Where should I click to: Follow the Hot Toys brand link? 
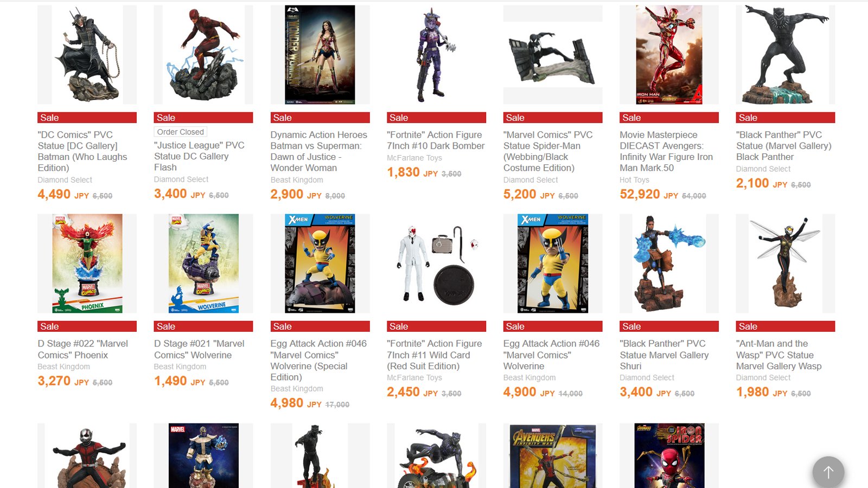click(634, 180)
